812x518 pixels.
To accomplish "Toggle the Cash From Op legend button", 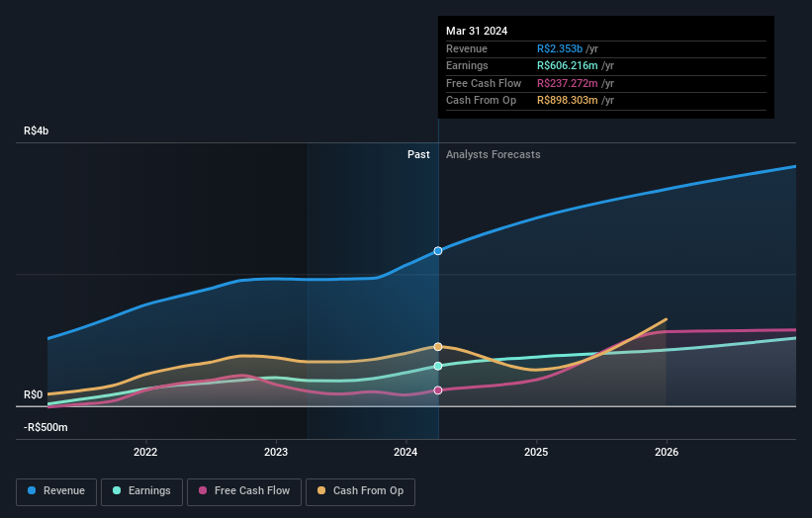I will [x=360, y=491].
